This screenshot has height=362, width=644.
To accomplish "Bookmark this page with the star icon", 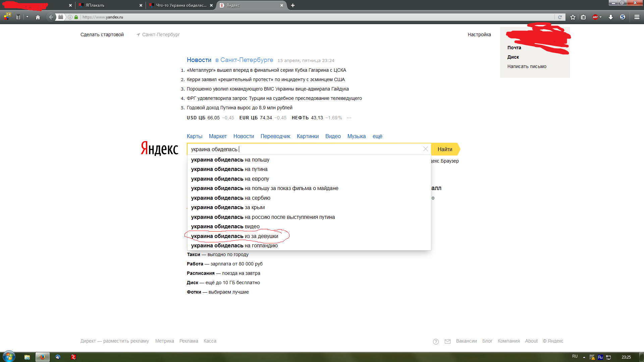I will [x=573, y=17].
